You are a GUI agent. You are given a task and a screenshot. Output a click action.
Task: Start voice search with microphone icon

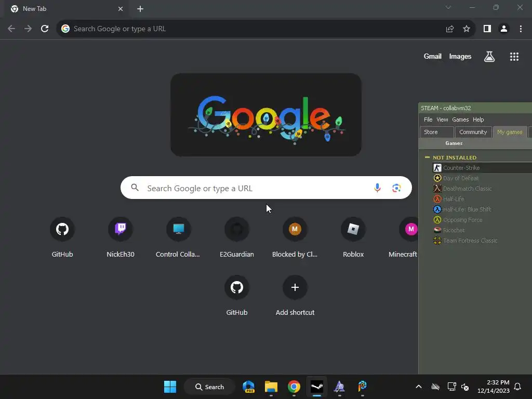click(377, 188)
